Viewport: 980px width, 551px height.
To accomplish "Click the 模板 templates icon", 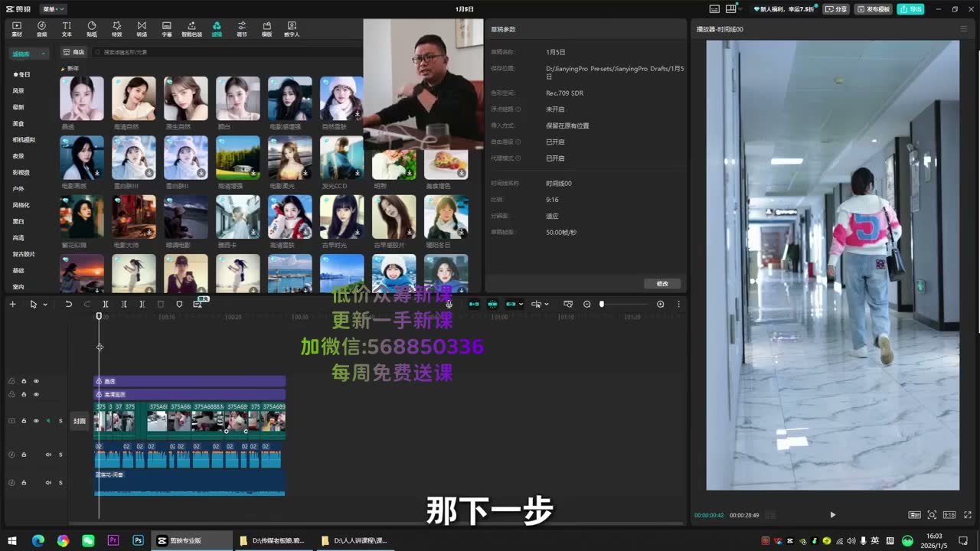I will click(x=266, y=29).
